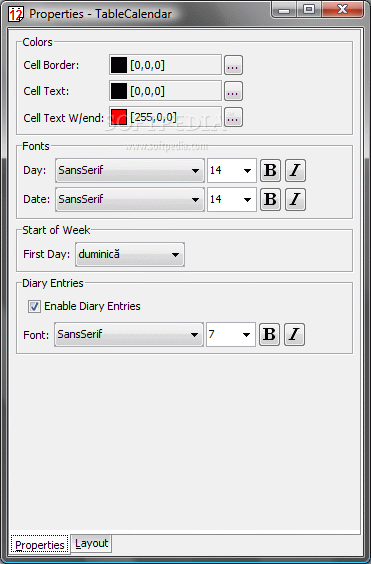Toggle italic for the Diary Entries font
This screenshot has height=564, width=371.
click(x=294, y=335)
